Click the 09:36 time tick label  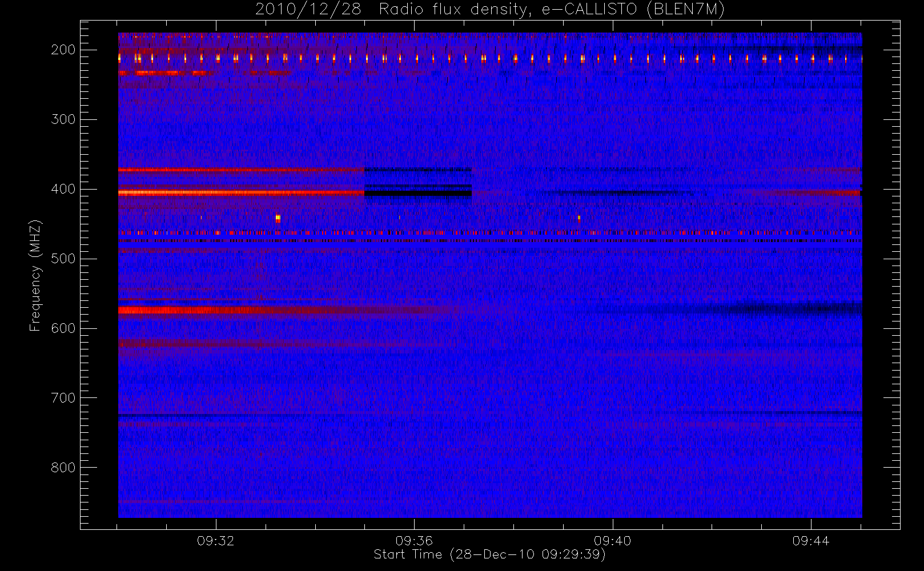point(414,541)
